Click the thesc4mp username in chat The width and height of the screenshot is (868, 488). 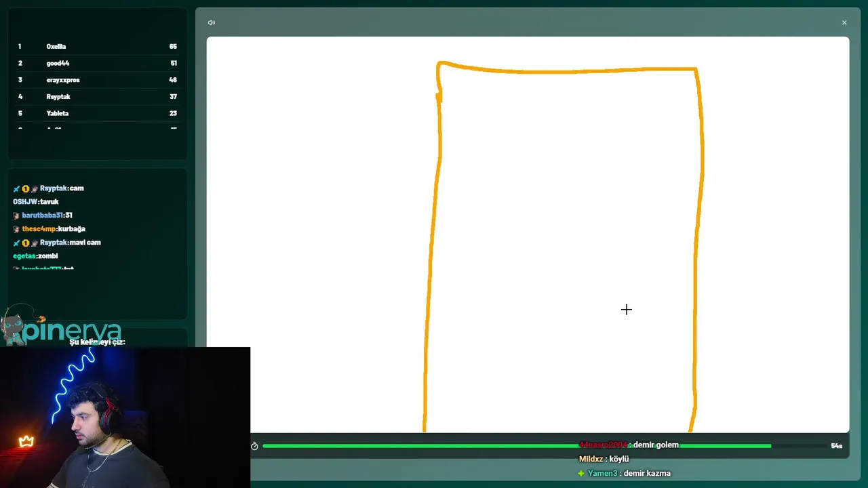39,229
